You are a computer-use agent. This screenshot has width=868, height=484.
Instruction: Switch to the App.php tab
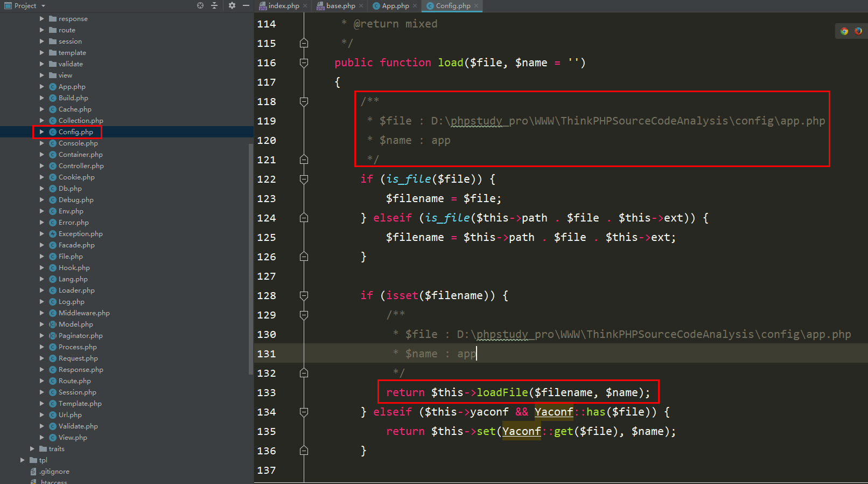pos(395,6)
